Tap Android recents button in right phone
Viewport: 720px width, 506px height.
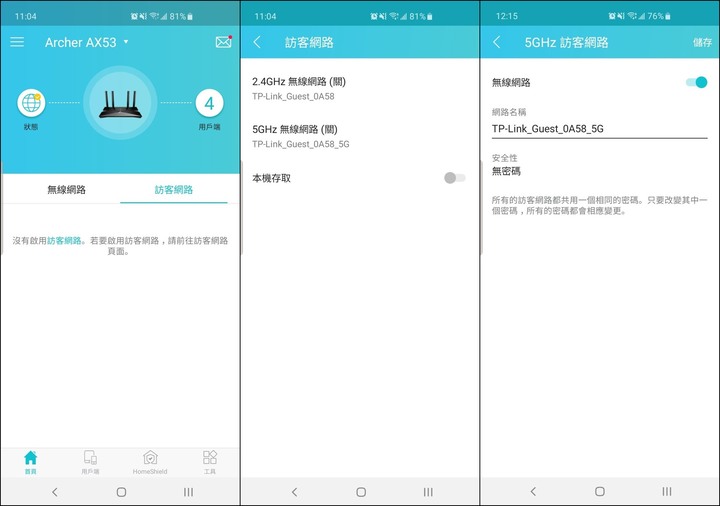tap(667, 491)
